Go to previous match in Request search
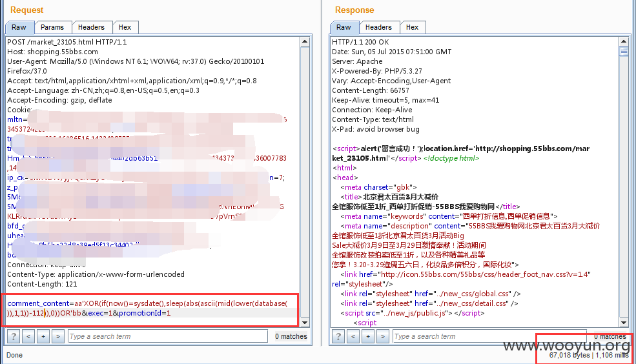This screenshot has height=364, width=636. [28, 336]
